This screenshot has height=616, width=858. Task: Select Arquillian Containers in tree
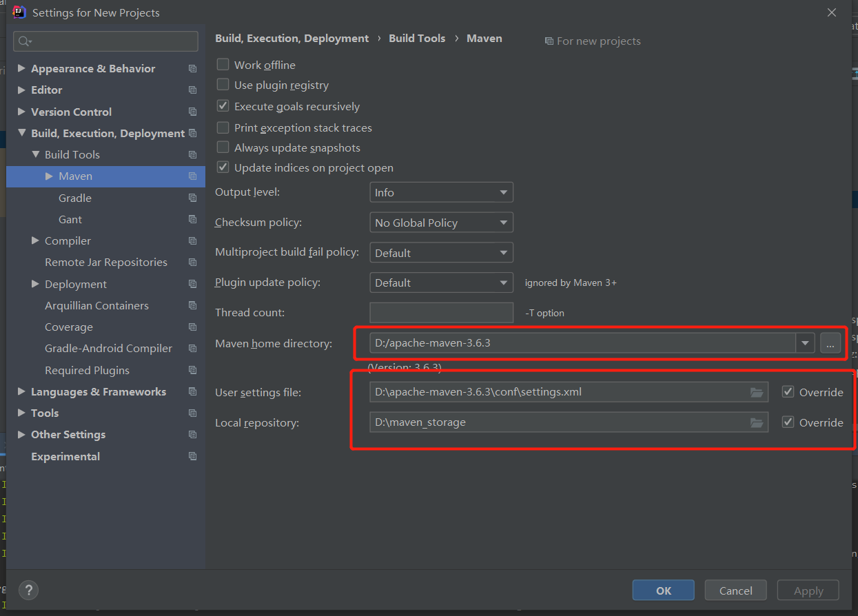click(x=96, y=305)
